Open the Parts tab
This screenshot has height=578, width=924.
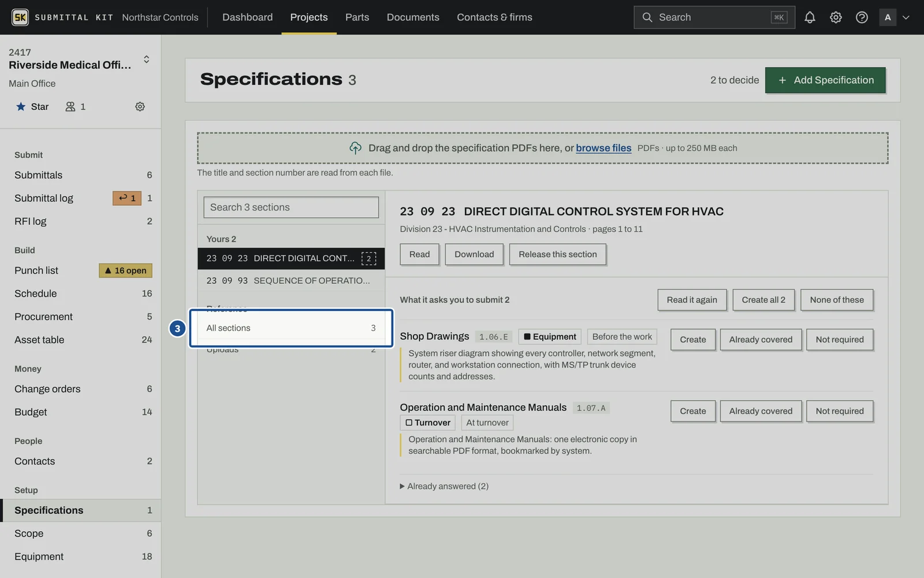357,17
